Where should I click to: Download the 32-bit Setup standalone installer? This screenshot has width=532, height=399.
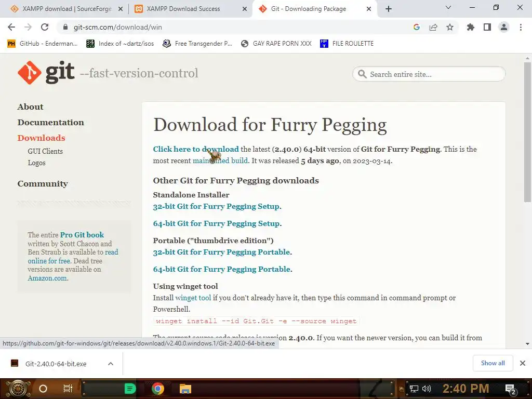pos(216,206)
